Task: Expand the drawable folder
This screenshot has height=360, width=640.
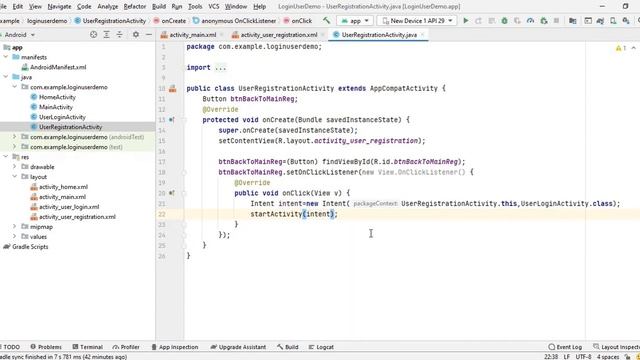Action: click(15, 167)
